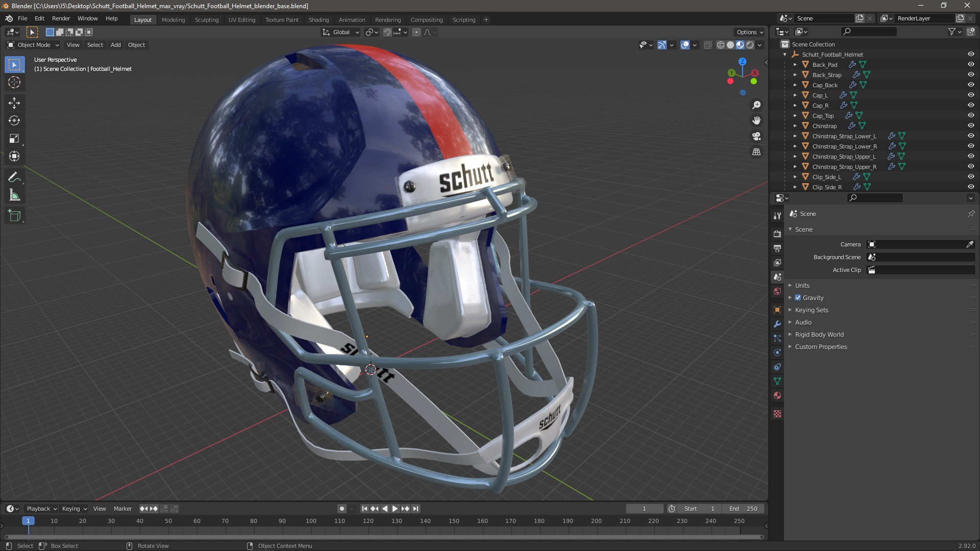This screenshot has height=551, width=980.
Task: Click the Start frame field
Action: tap(700, 509)
